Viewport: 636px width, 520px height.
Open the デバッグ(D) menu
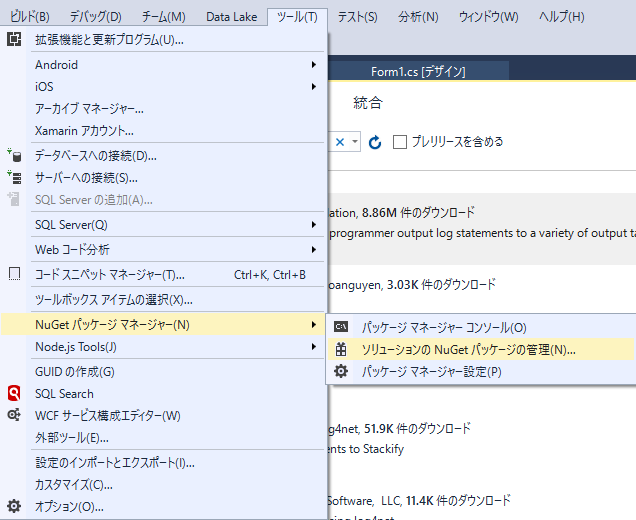click(x=95, y=17)
